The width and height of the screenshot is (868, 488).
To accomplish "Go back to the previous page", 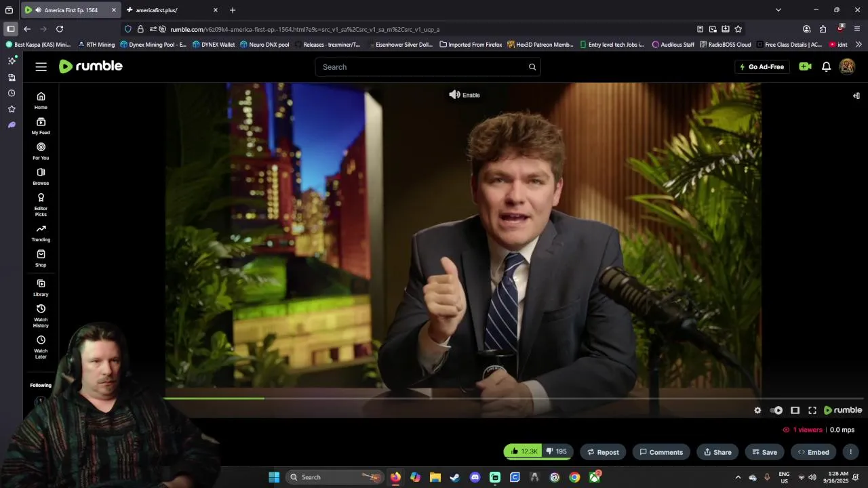I will 27,29.
